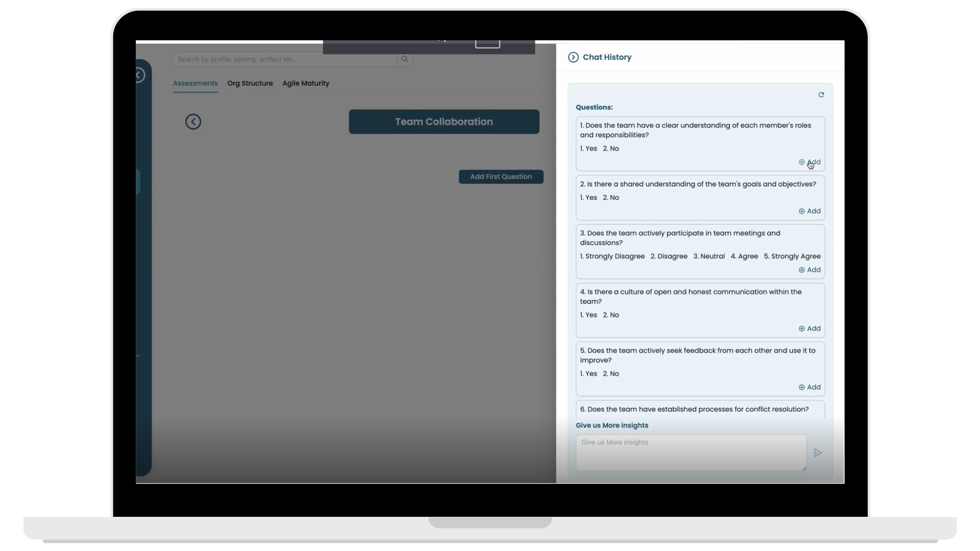
Task: Collapse the Chat History panel
Action: click(x=573, y=57)
